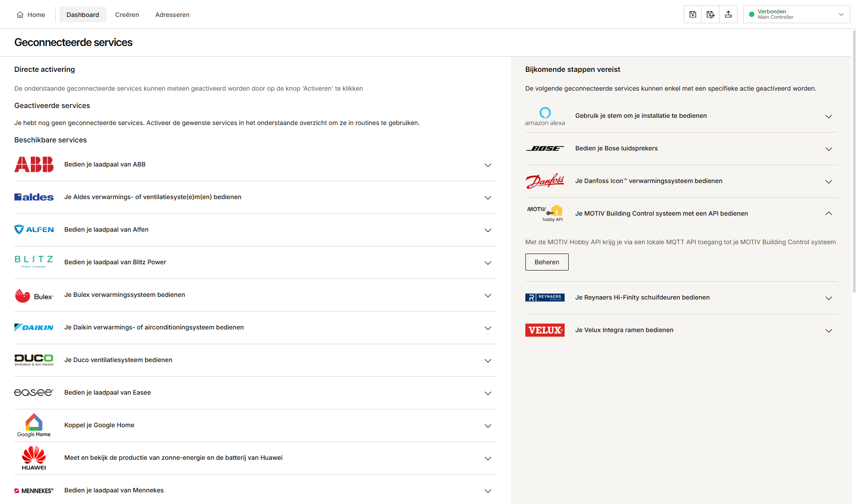Click the Huawei logo

[x=34, y=458]
